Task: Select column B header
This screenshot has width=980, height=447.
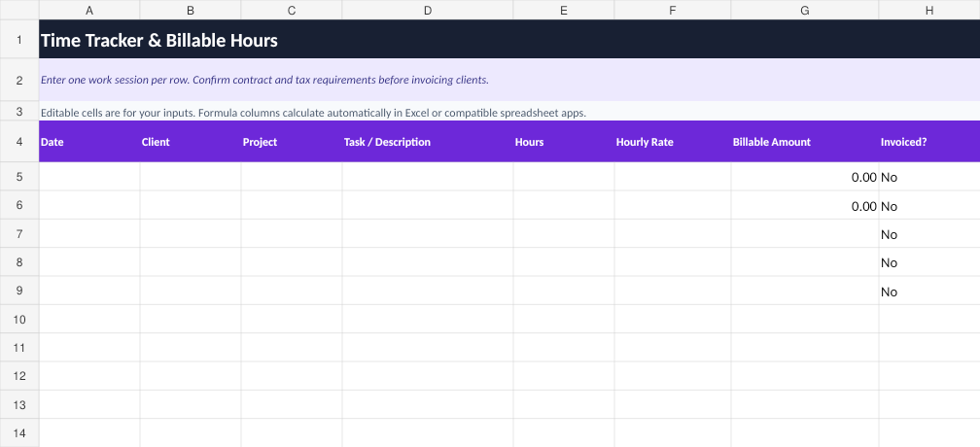Action: click(x=191, y=10)
